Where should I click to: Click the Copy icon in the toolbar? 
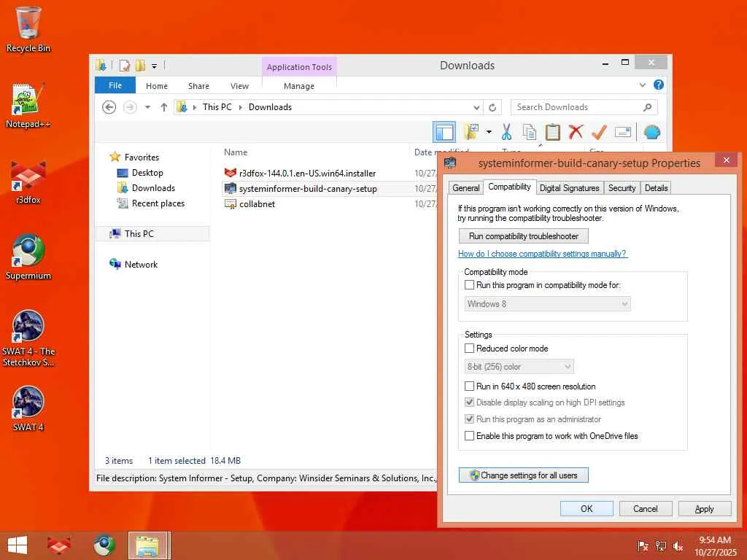(x=530, y=132)
